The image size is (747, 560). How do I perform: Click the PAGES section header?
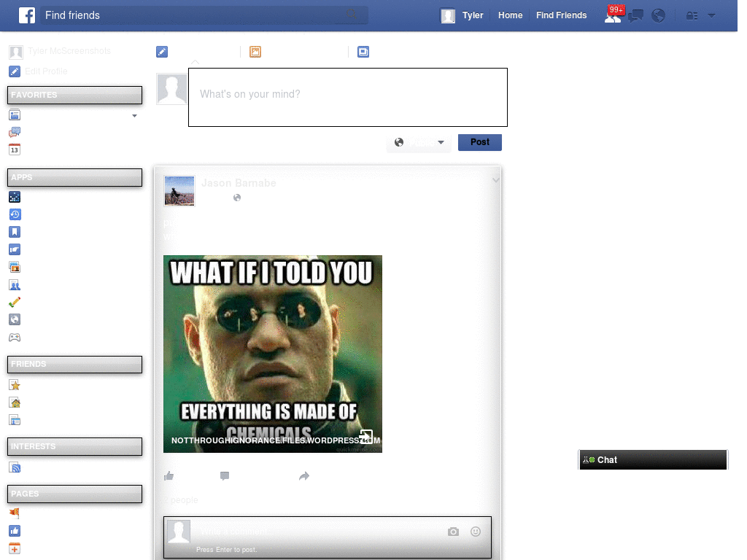(x=75, y=494)
